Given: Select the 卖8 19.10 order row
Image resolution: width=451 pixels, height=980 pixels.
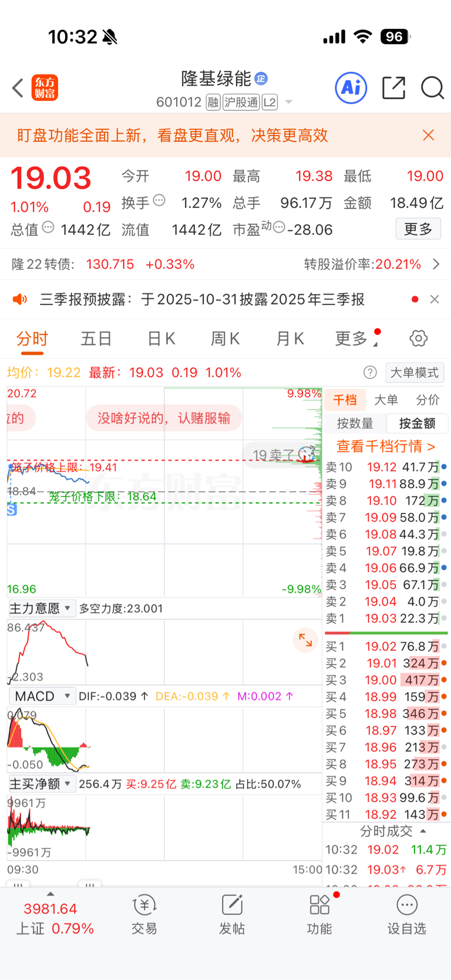Looking at the screenshot, I should (386, 501).
